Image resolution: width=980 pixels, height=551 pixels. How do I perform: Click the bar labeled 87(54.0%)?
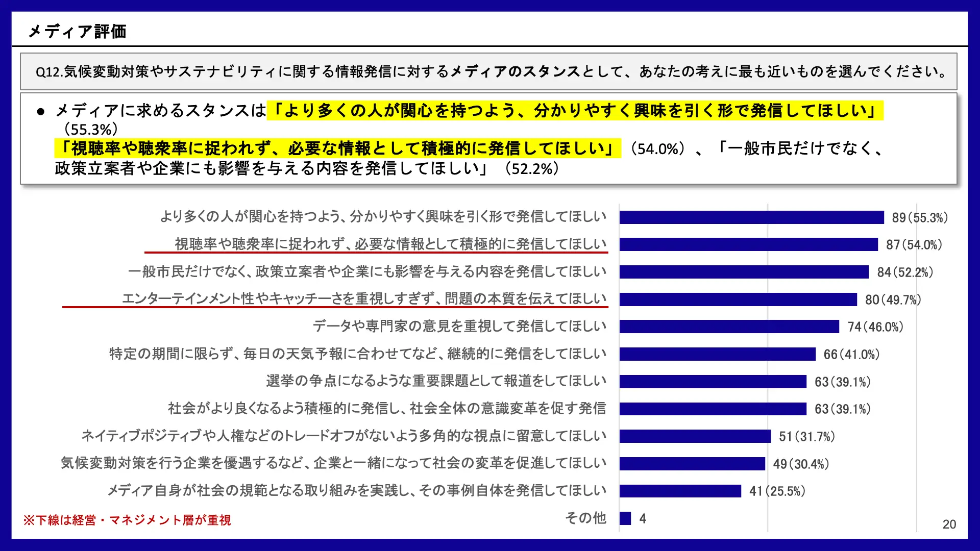(748, 244)
